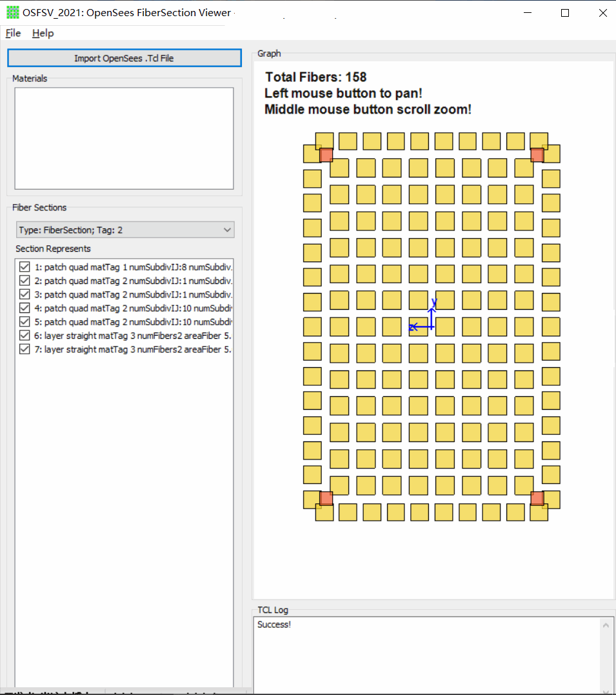Click the blue XY axes origin marker
Image resolution: width=616 pixels, height=695 pixels.
tap(431, 327)
